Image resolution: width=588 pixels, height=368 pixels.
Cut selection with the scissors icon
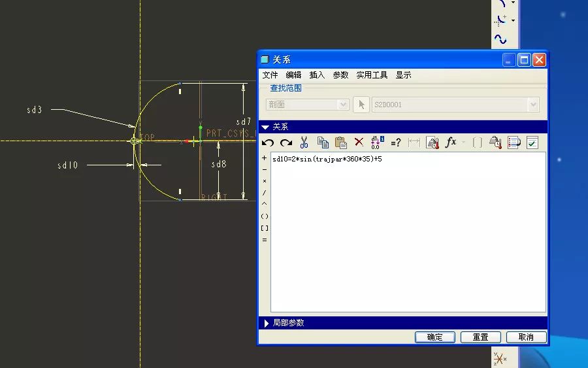(x=304, y=142)
